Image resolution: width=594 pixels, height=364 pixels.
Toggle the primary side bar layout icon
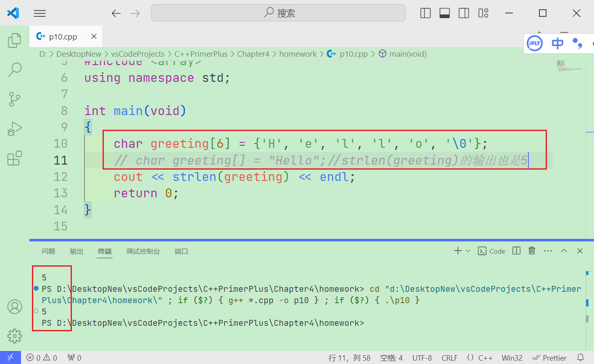pos(425,13)
